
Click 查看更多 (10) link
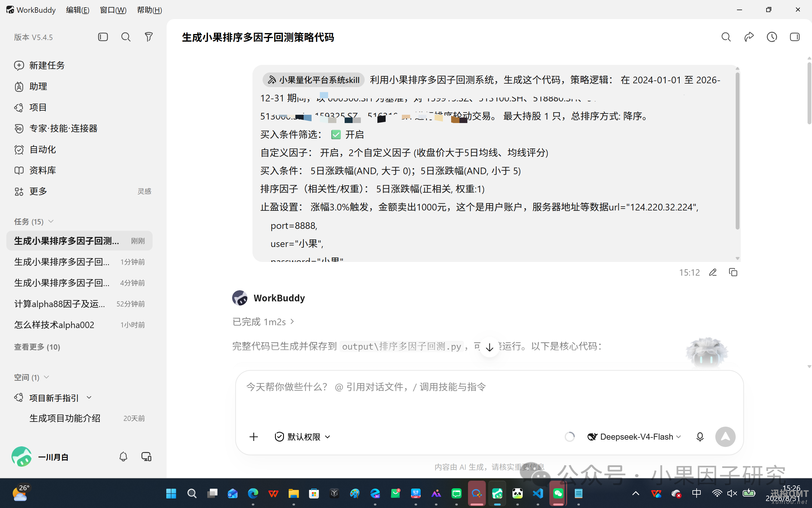pos(37,347)
